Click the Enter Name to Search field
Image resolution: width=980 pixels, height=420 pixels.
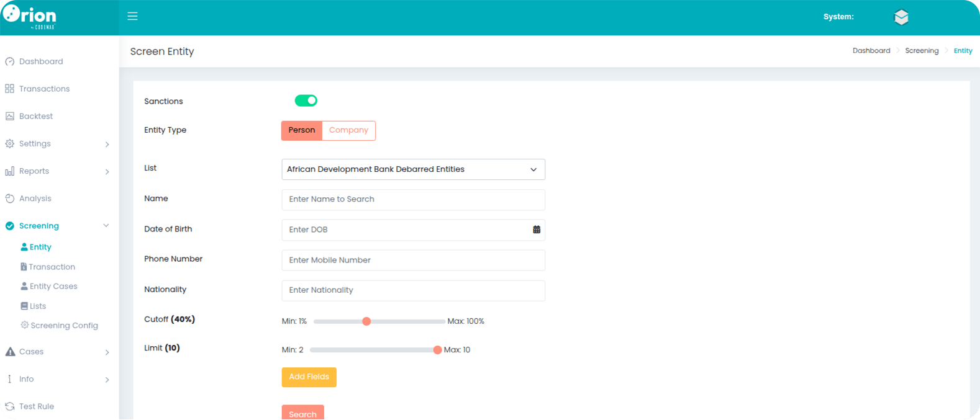(x=413, y=200)
